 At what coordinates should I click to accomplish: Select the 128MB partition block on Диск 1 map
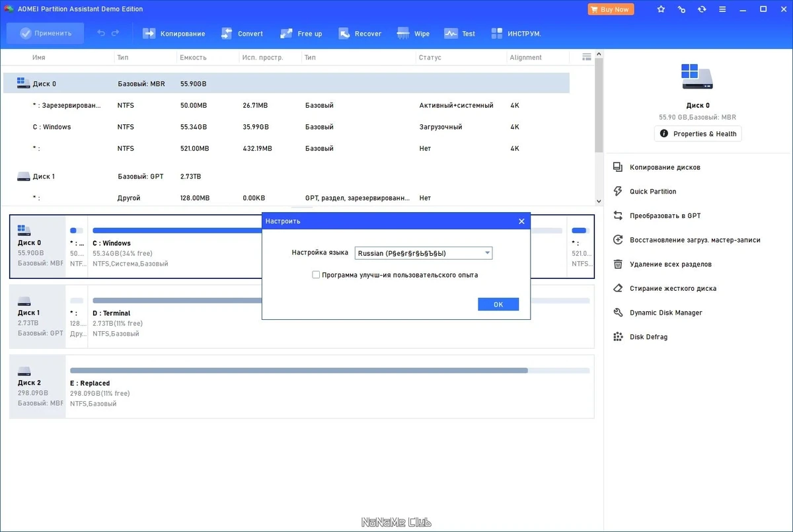coord(77,317)
